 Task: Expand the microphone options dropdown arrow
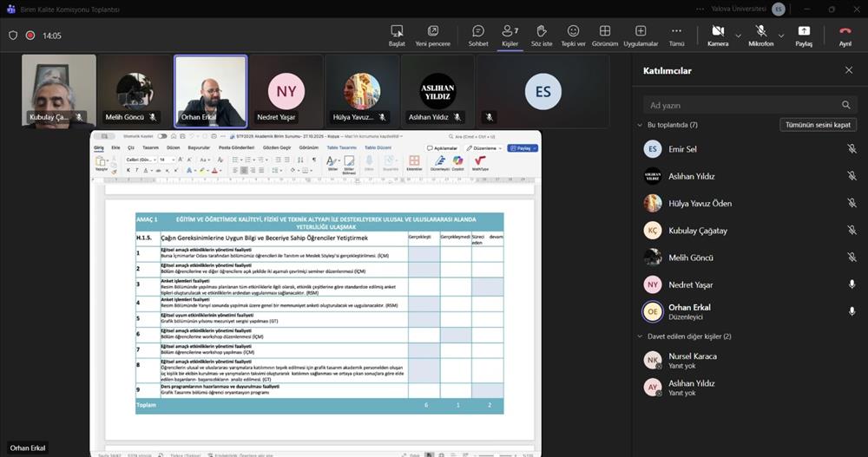click(x=780, y=36)
